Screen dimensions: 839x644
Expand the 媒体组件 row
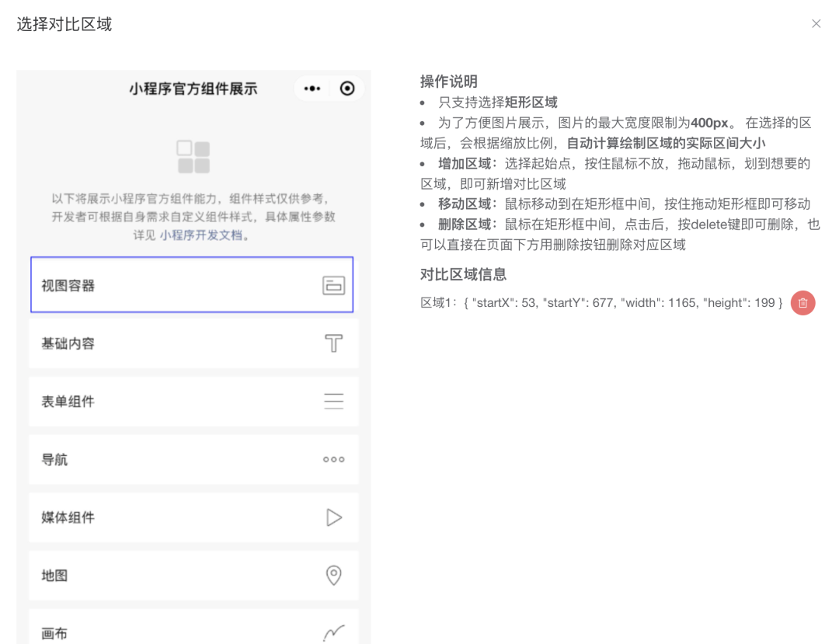[193, 517]
